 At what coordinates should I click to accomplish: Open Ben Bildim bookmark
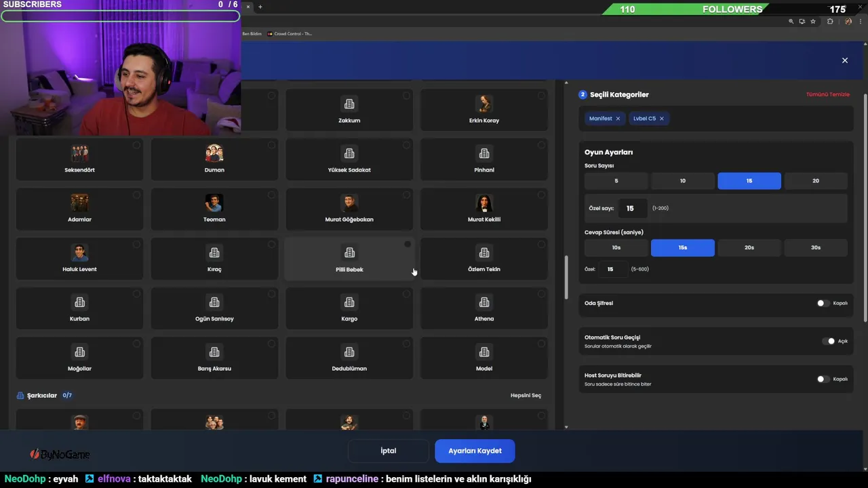click(252, 33)
